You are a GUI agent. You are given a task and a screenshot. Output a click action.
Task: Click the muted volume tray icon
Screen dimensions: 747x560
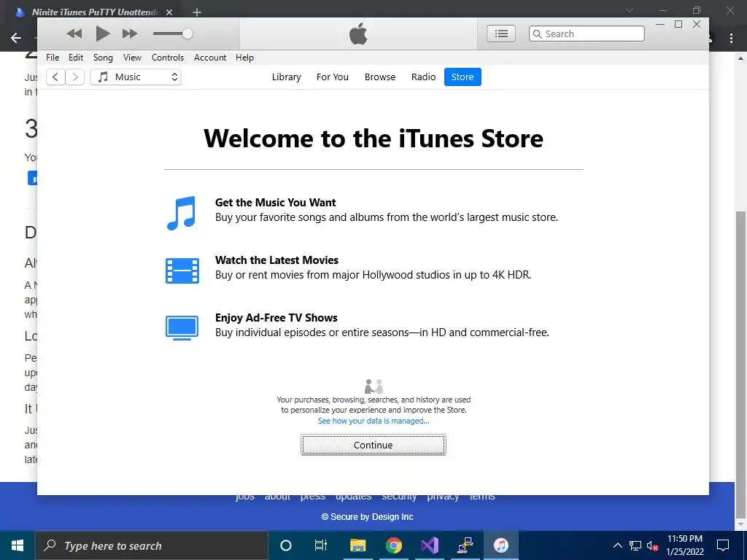pos(652,545)
